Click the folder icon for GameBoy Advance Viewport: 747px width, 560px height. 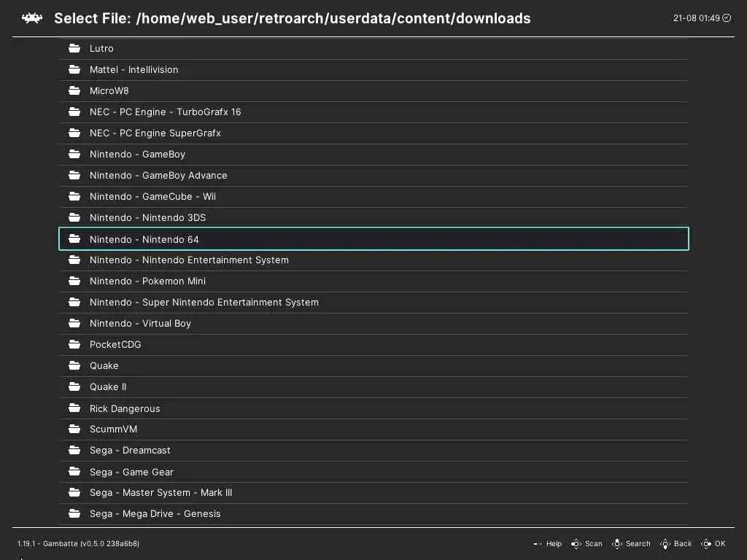click(74, 175)
